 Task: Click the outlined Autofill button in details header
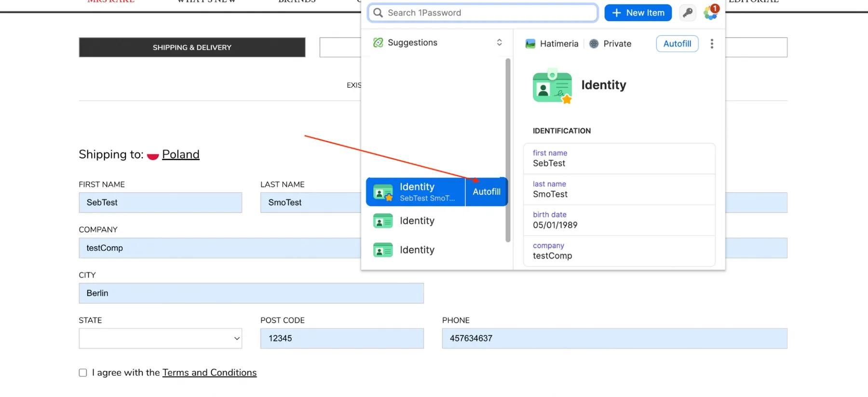[677, 44]
